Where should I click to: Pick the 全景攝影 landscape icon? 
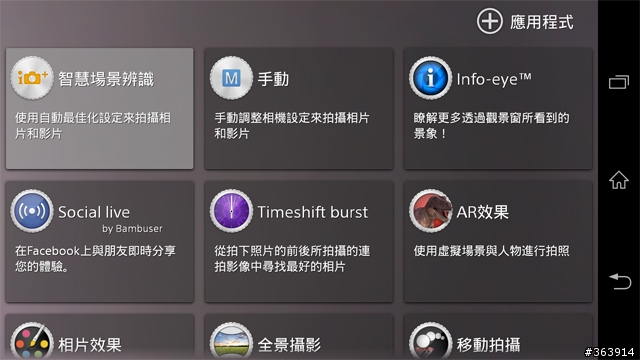(231, 341)
